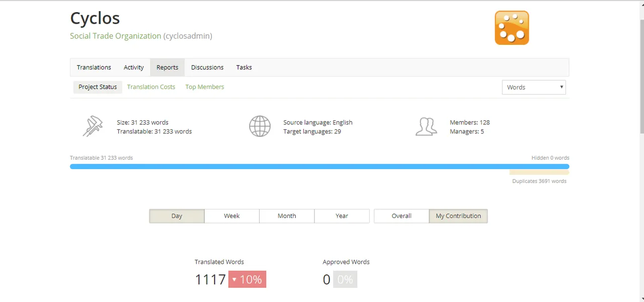Image resolution: width=644 pixels, height=302 pixels.
Task: Click 'Target languages: 29' text
Action: 312,131
